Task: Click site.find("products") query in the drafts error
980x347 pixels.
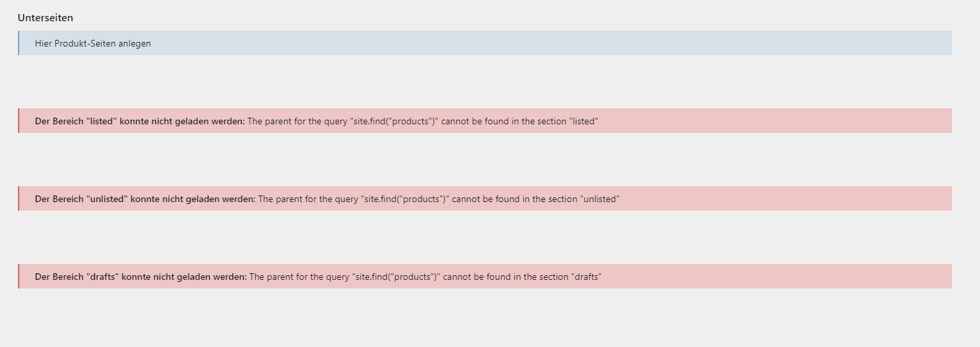Action: (x=396, y=277)
